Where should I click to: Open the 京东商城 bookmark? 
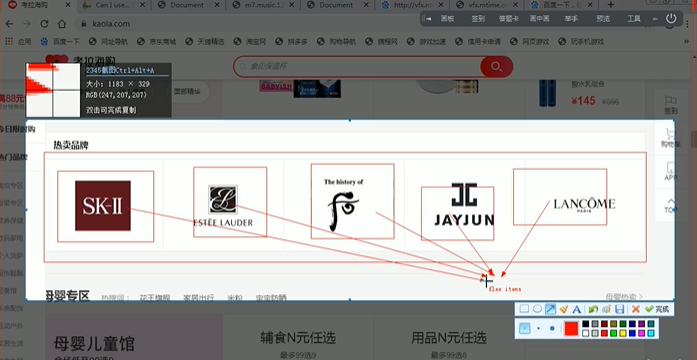(x=156, y=41)
